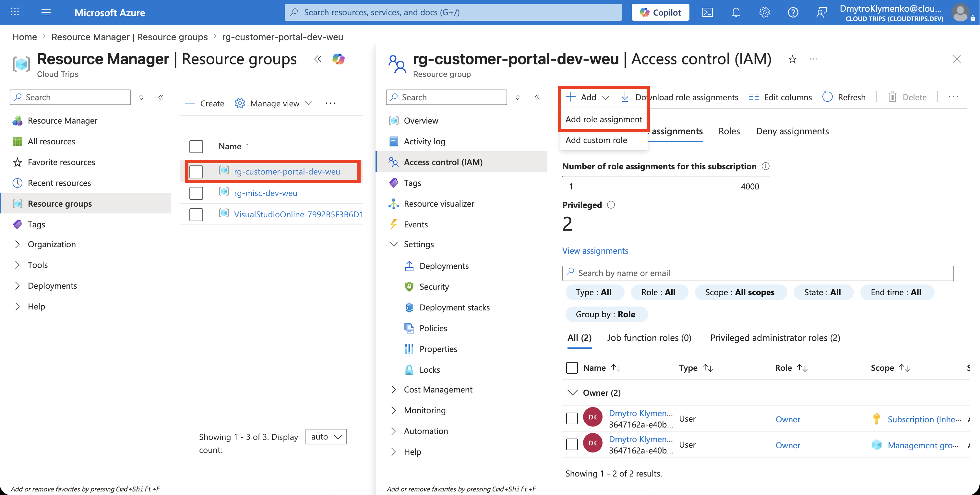
Task: Open the feedback icon in header
Action: (x=821, y=13)
